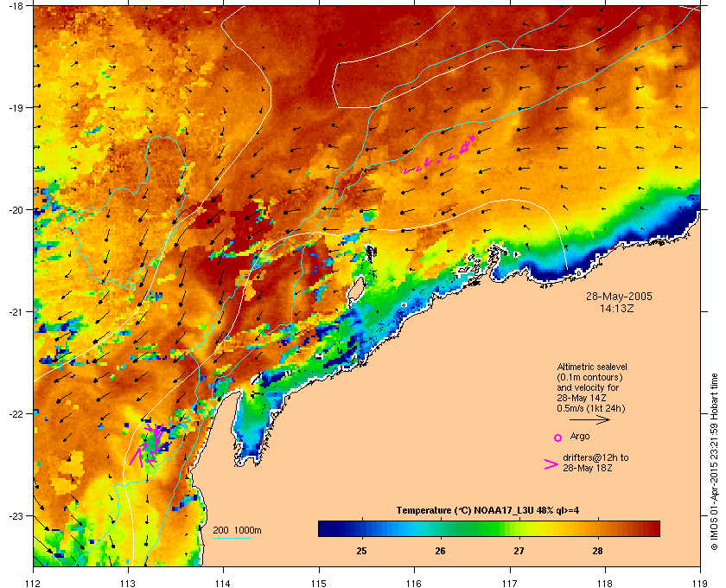Click the latitude axis label -20
726x588 pixels.
pos(16,209)
